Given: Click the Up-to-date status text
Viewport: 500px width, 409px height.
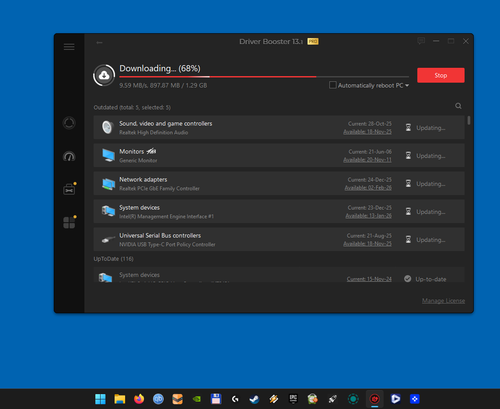Looking at the screenshot, I should click(x=431, y=279).
